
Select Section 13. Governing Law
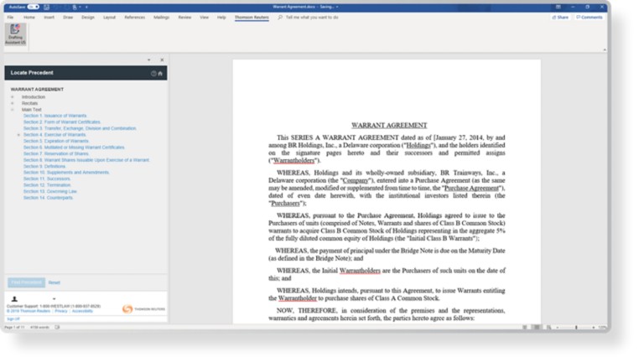point(49,191)
